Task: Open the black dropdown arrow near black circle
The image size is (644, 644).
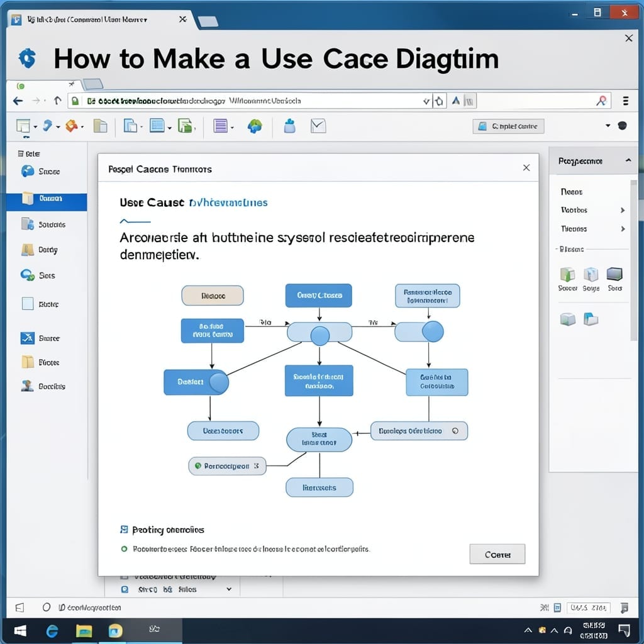Action: [608, 125]
